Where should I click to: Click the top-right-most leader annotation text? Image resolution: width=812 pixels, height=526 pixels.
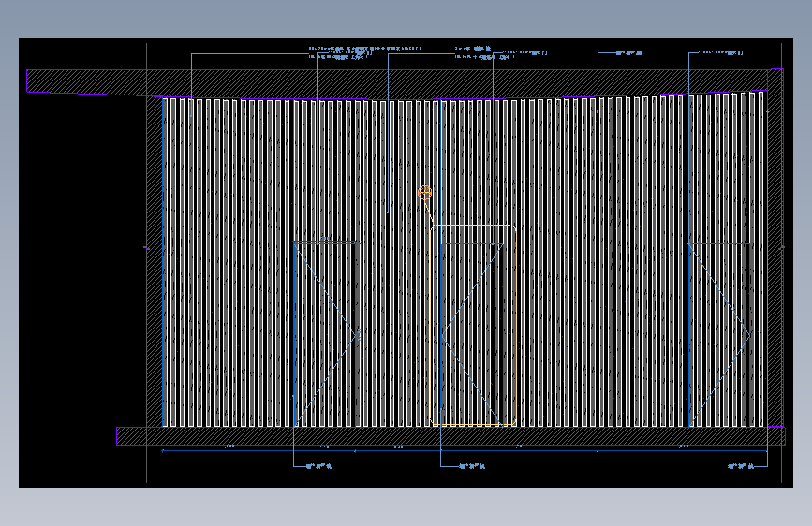point(720,52)
